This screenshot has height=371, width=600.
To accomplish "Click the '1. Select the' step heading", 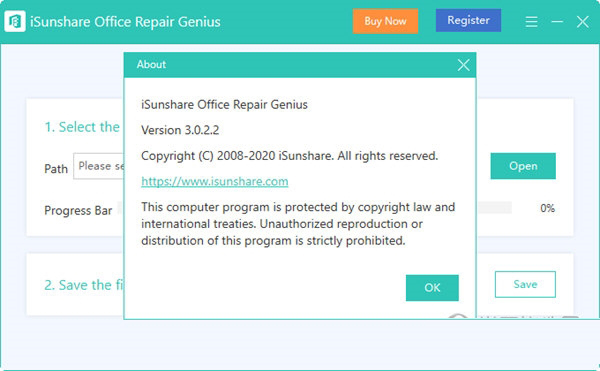I will click(x=82, y=127).
